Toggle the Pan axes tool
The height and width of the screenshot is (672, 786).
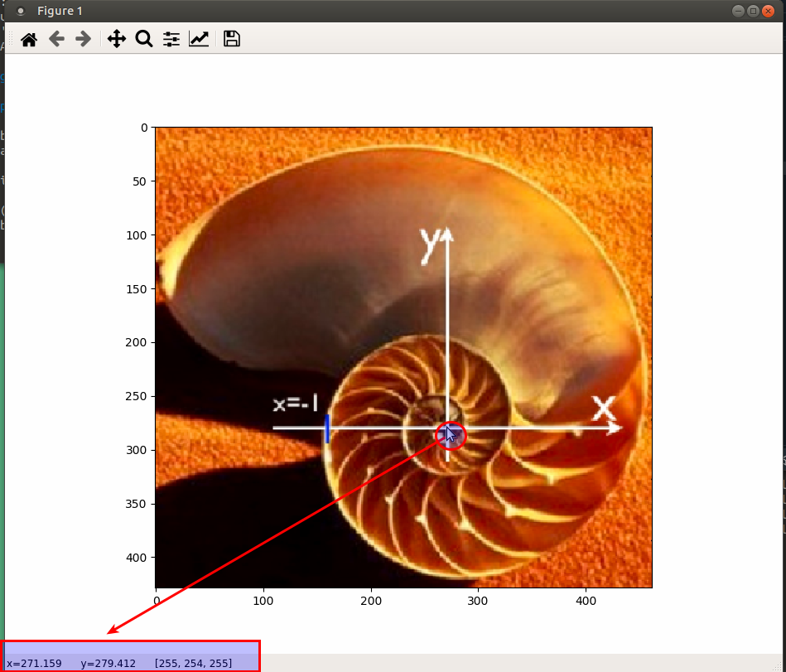[117, 39]
